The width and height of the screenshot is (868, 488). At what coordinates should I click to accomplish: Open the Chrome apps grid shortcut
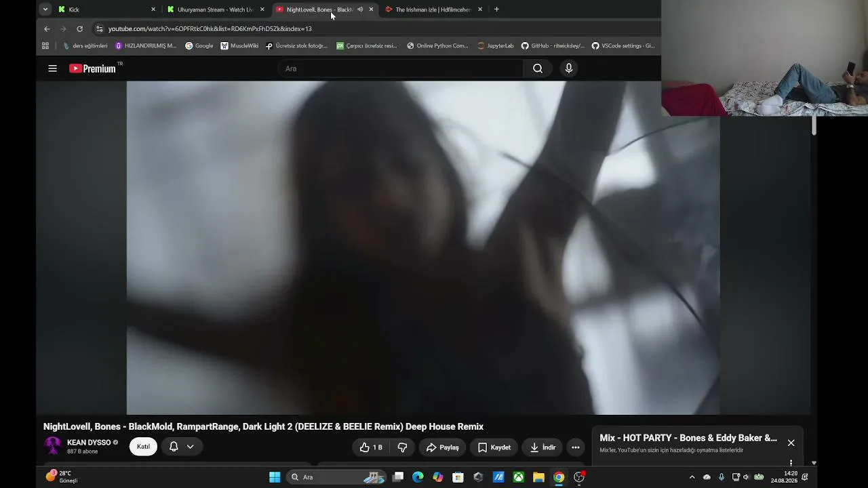coord(45,46)
